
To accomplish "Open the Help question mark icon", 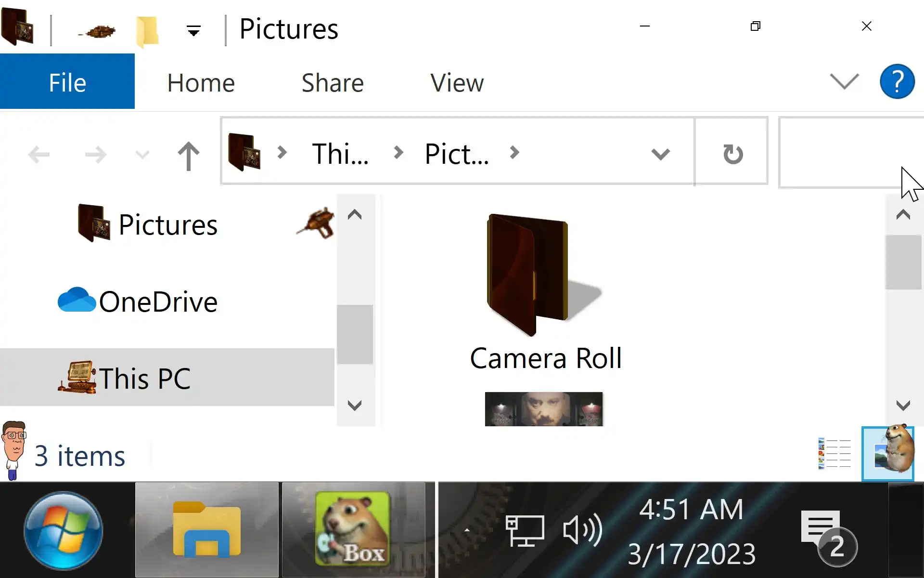I will pyautogui.click(x=897, y=82).
